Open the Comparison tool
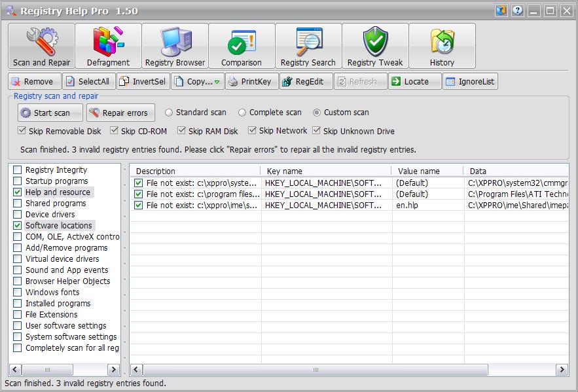The image size is (578, 392). tap(242, 46)
